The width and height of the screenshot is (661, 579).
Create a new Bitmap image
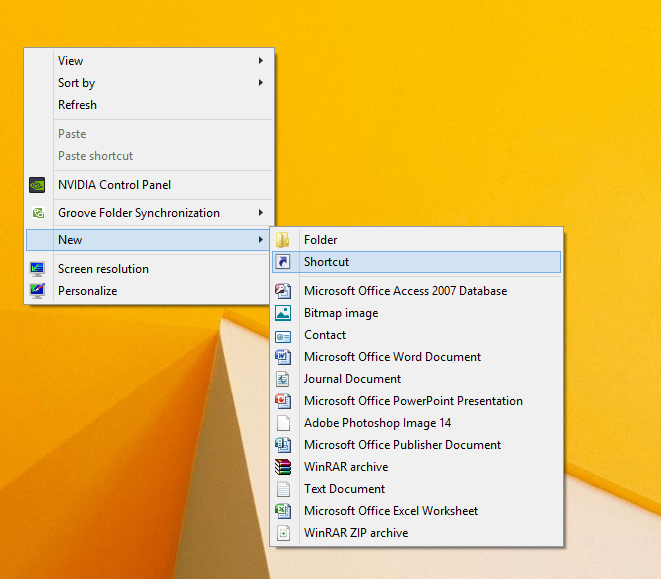click(x=416, y=313)
